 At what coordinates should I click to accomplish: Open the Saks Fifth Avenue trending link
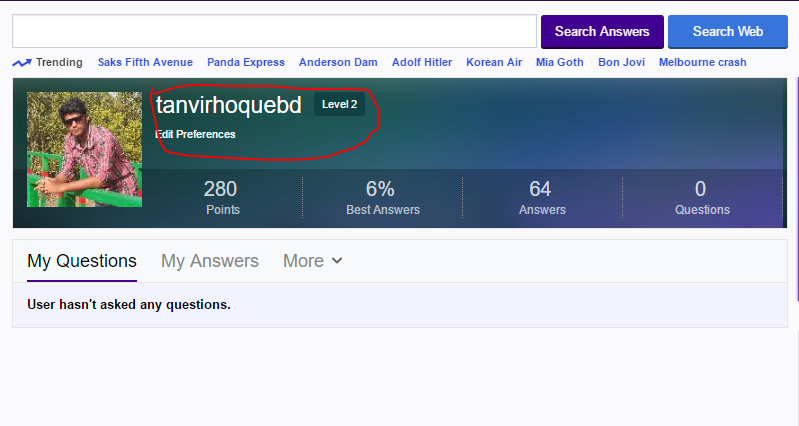(145, 62)
